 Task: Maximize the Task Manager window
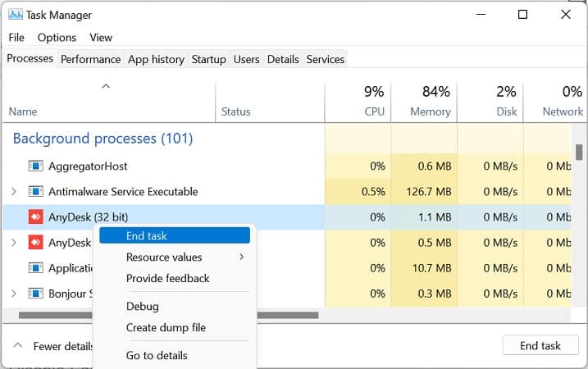click(x=522, y=15)
